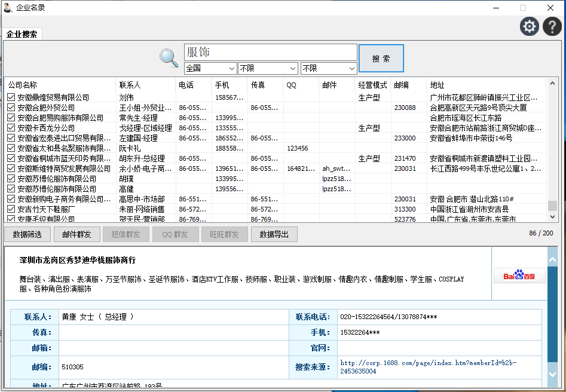Click the disabled 旺旺群发 button

(225, 234)
